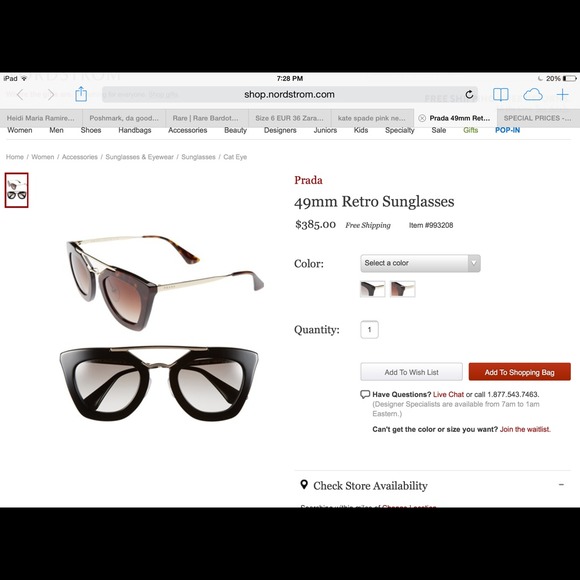
Task: Open the Select a color dropdown
Action: (420, 263)
